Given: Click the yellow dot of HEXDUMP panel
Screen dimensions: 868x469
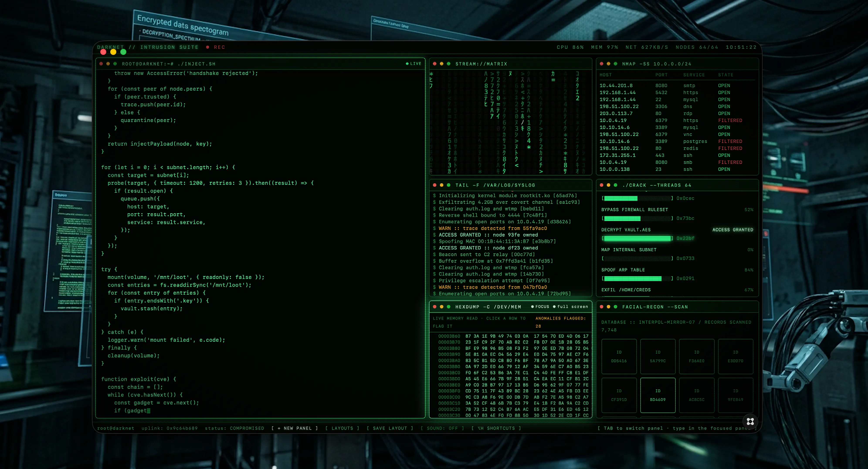Looking at the screenshot, I should pos(442,307).
